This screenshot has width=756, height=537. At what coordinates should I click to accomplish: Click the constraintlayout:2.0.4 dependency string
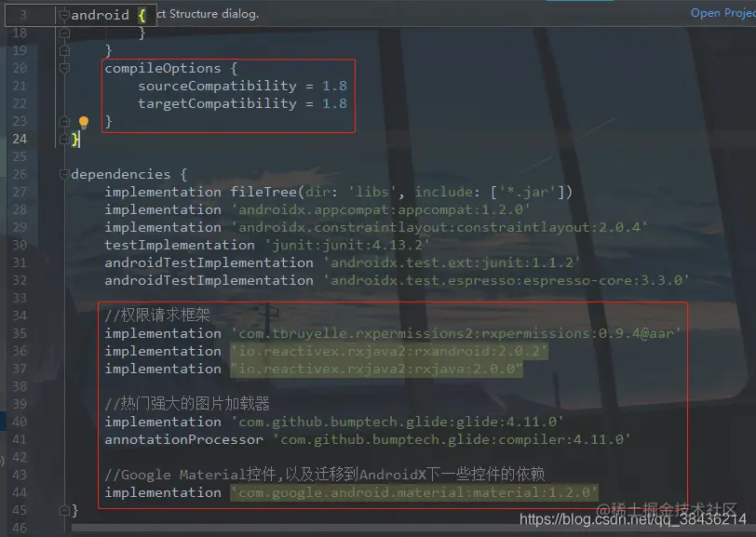point(439,227)
